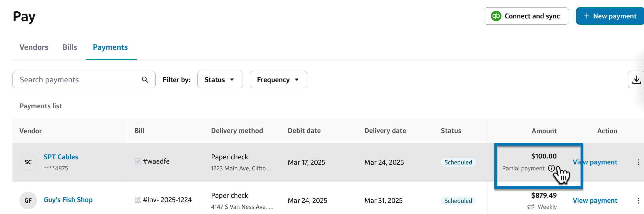Click the SC vendor avatar
This screenshot has width=644, height=214.
pyautogui.click(x=28, y=162)
